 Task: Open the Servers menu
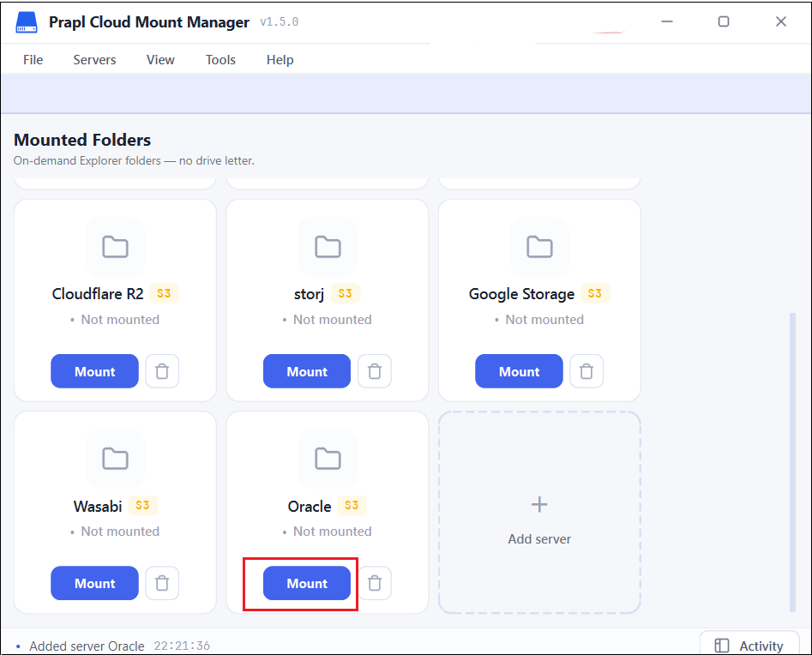tap(94, 59)
